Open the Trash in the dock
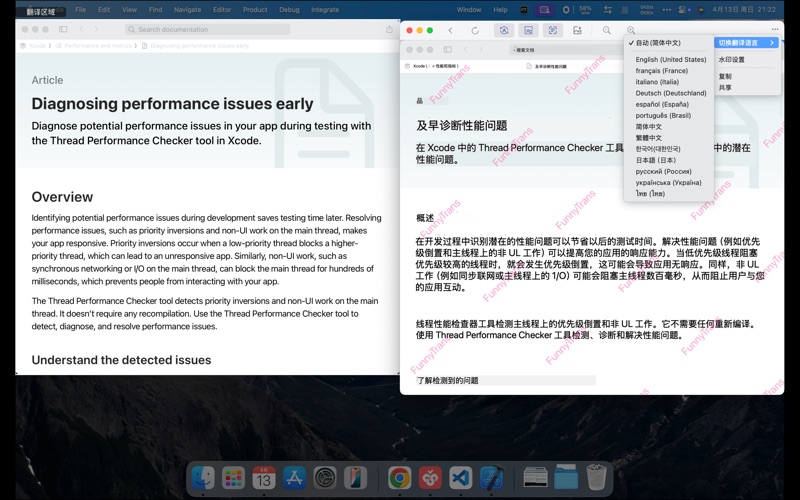800x500 pixels. [596, 478]
